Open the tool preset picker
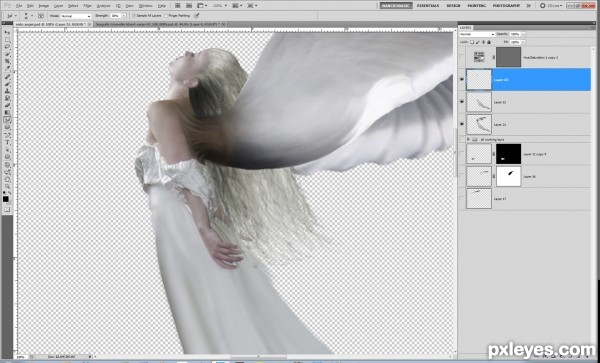 pyautogui.click(x=11, y=16)
